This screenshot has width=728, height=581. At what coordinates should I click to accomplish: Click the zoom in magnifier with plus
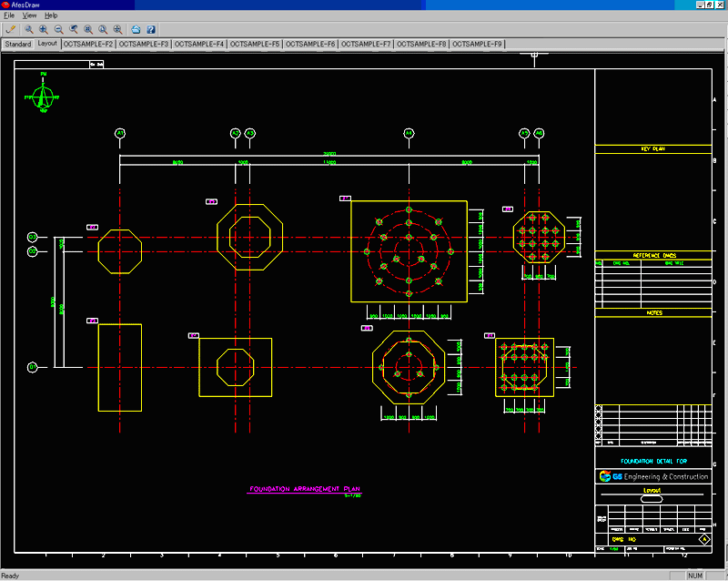click(x=44, y=29)
